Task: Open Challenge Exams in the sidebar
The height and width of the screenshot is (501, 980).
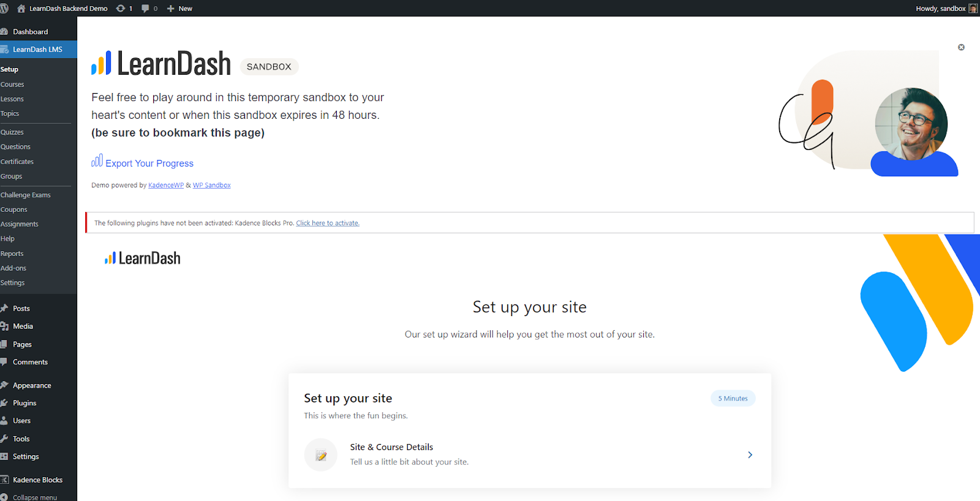Action: pyautogui.click(x=26, y=195)
